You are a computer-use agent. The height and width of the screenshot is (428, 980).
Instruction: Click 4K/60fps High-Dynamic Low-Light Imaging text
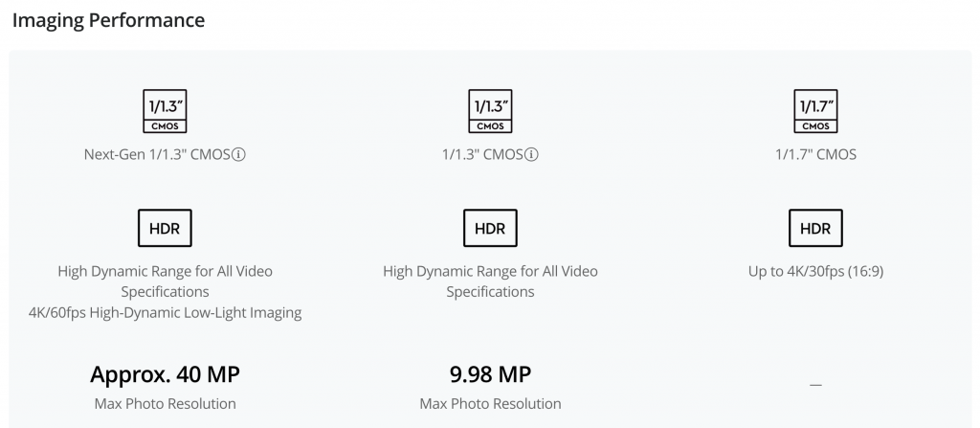point(165,312)
